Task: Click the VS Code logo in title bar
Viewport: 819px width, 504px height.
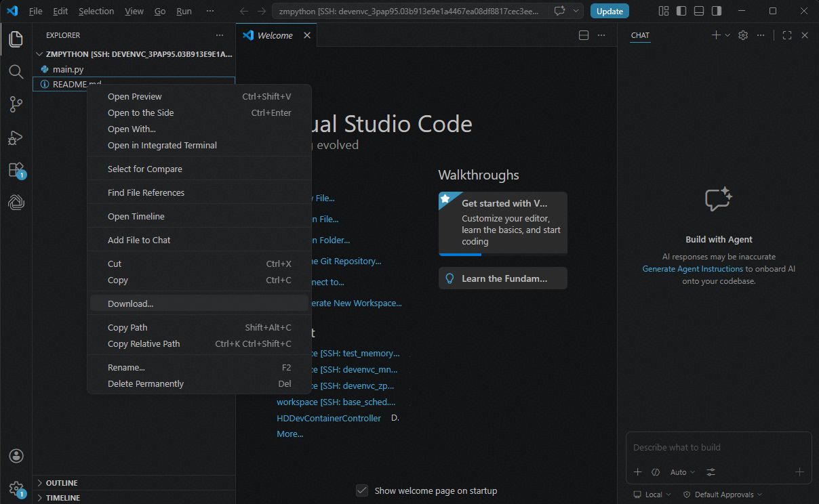Action: tap(12, 11)
